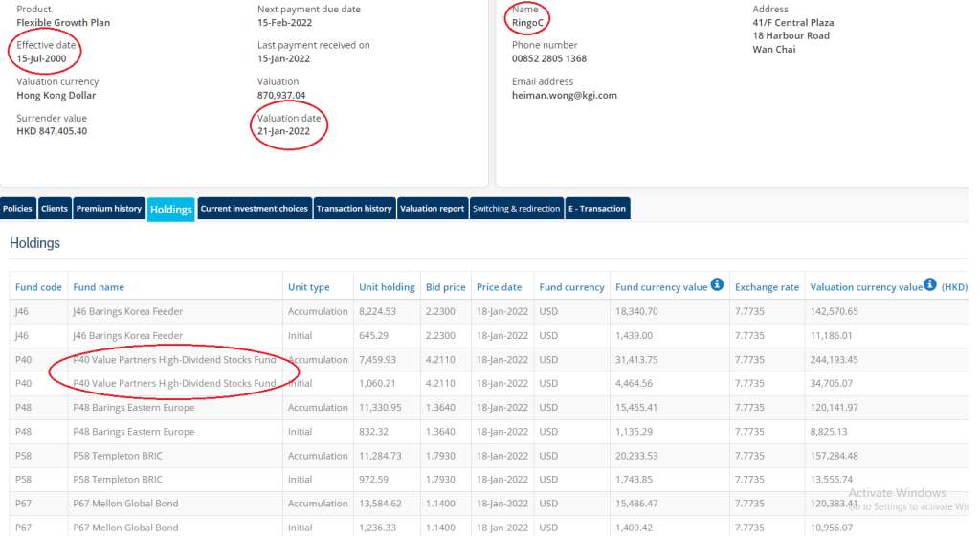
Task: Click the Exchange rate column header
Action: (766, 287)
